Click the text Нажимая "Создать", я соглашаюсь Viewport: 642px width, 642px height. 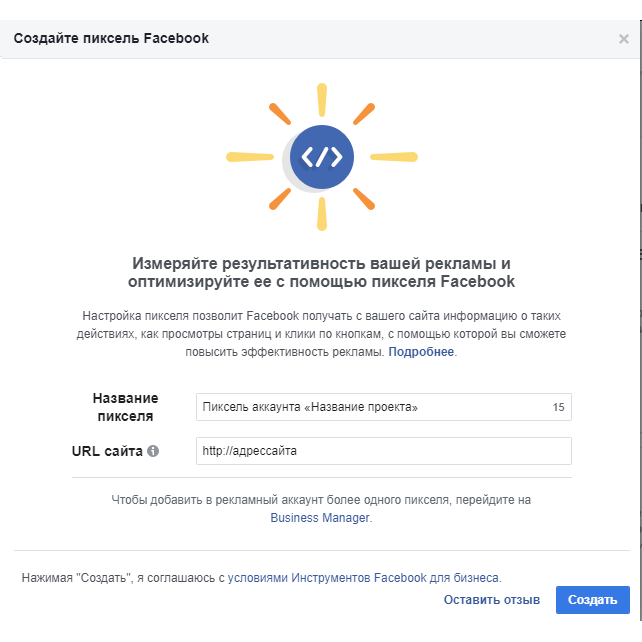(123, 578)
